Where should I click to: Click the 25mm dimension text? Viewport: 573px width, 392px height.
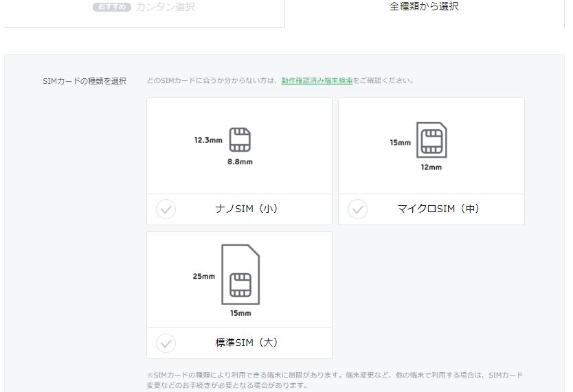coord(204,276)
